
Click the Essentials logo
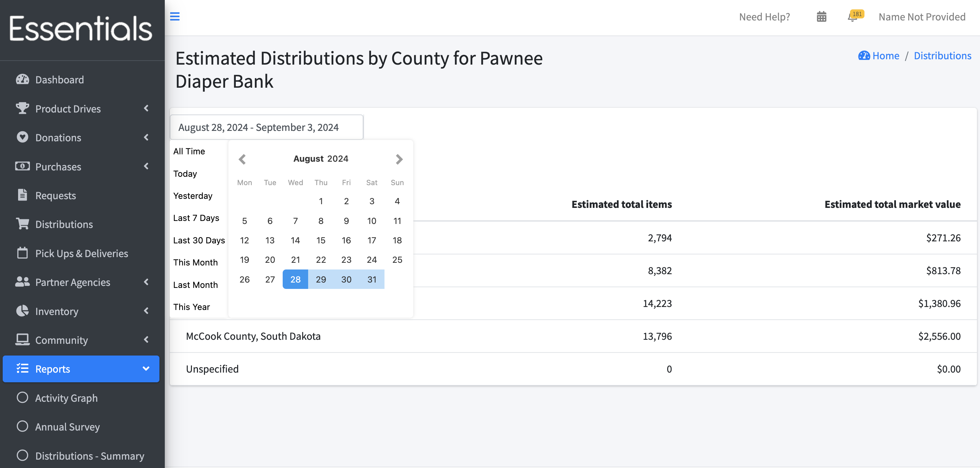pos(81,29)
